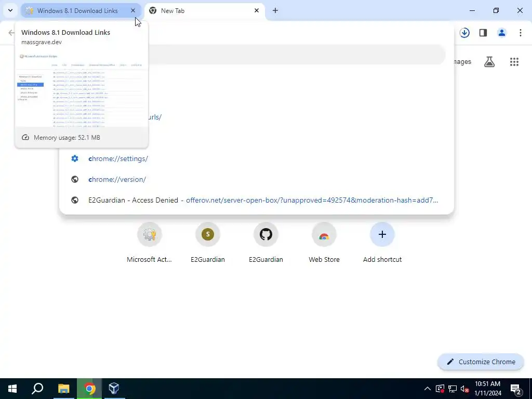Close the Windows 8.1 Download Links tab
This screenshot has height=399, width=532.
133,10
